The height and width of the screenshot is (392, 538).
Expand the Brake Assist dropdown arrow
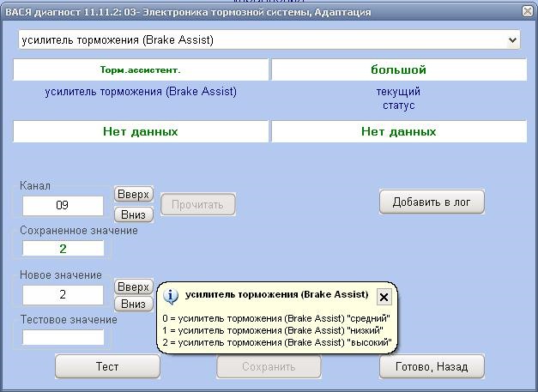click(513, 40)
